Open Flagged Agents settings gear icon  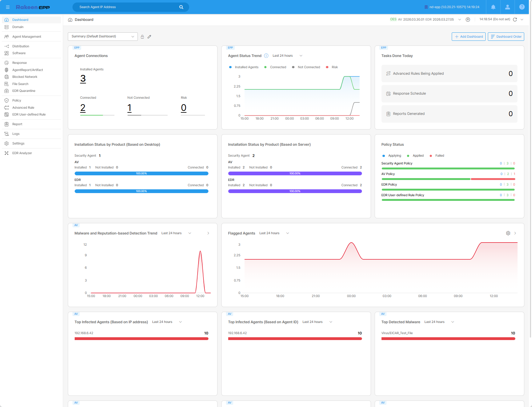point(508,233)
